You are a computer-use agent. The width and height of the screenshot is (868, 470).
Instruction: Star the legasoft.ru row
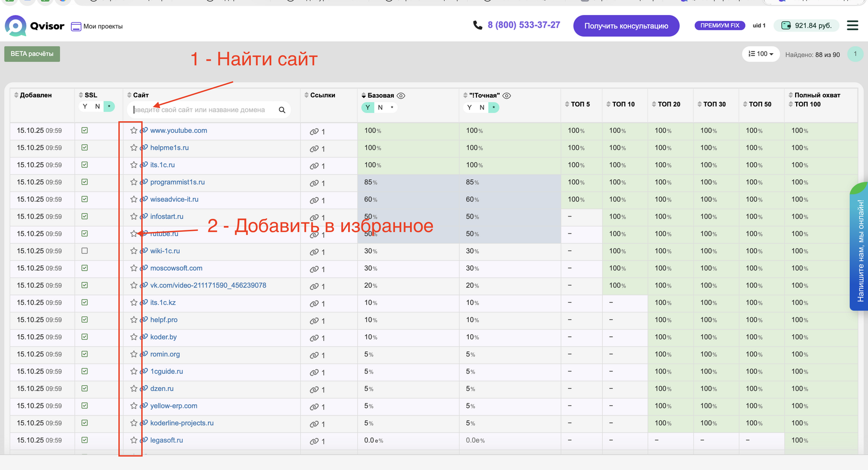[134, 440]
